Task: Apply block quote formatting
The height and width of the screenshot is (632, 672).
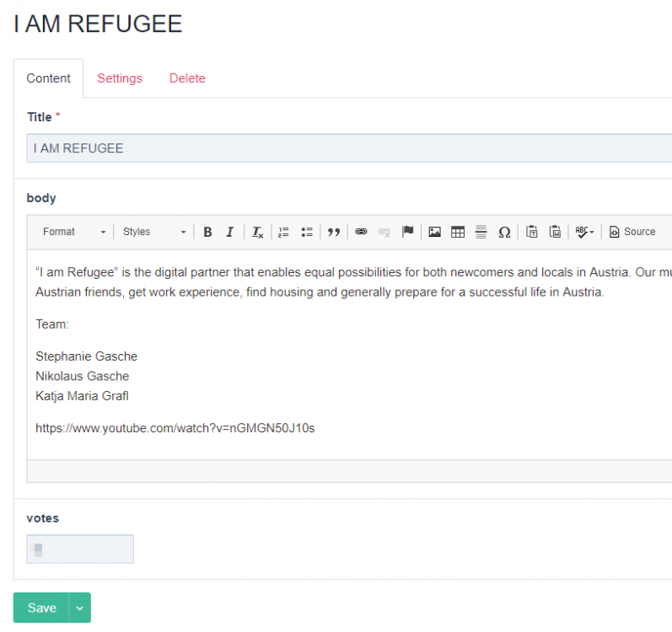Action: 334,232
